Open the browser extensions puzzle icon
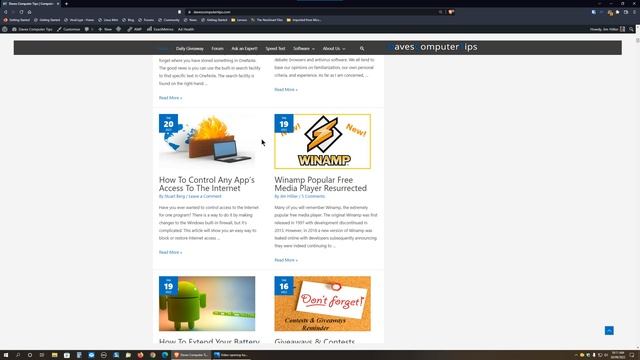 618,12
